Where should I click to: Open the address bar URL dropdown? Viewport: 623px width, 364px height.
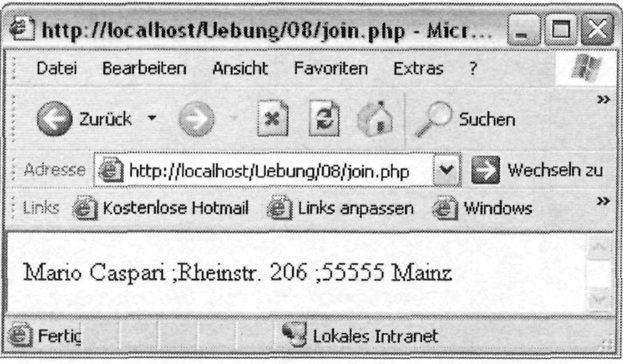coord(447,170)
